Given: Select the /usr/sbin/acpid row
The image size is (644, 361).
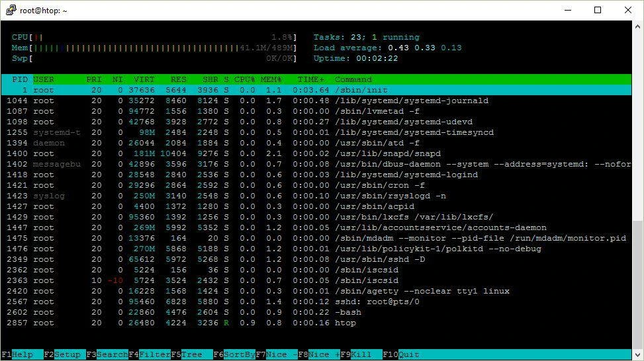Looking at the screenshot, I should (x=316, y=207).
